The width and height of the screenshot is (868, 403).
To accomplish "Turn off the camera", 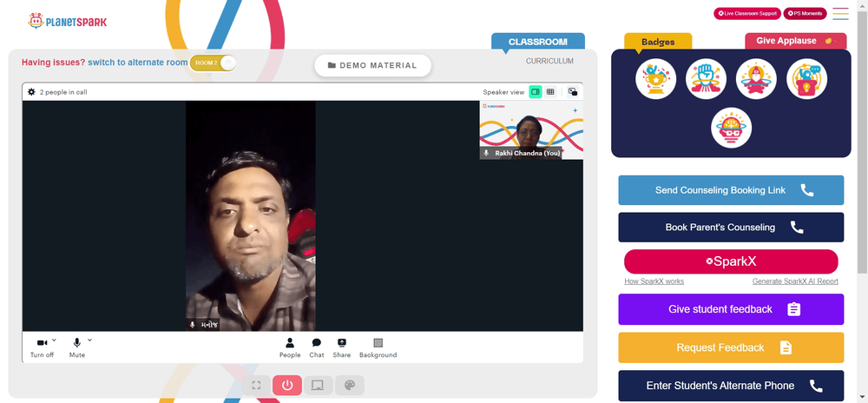I will tap(42, 348).
